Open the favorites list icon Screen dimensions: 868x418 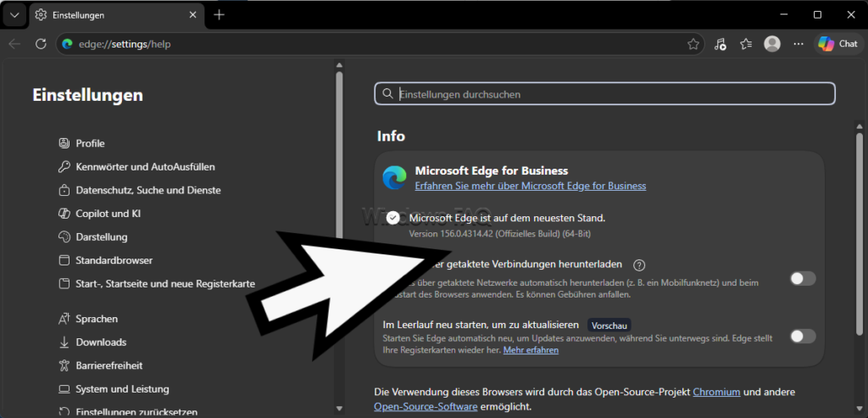coord(746,44)
